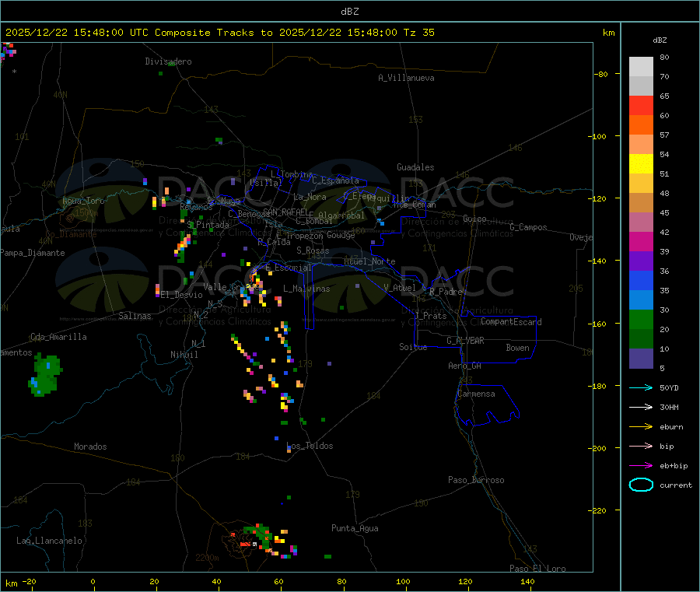The width and height of the screenshot is (700, 592).
Task: Click the 'Tz 35' value in header
Action: click(418, 33)
